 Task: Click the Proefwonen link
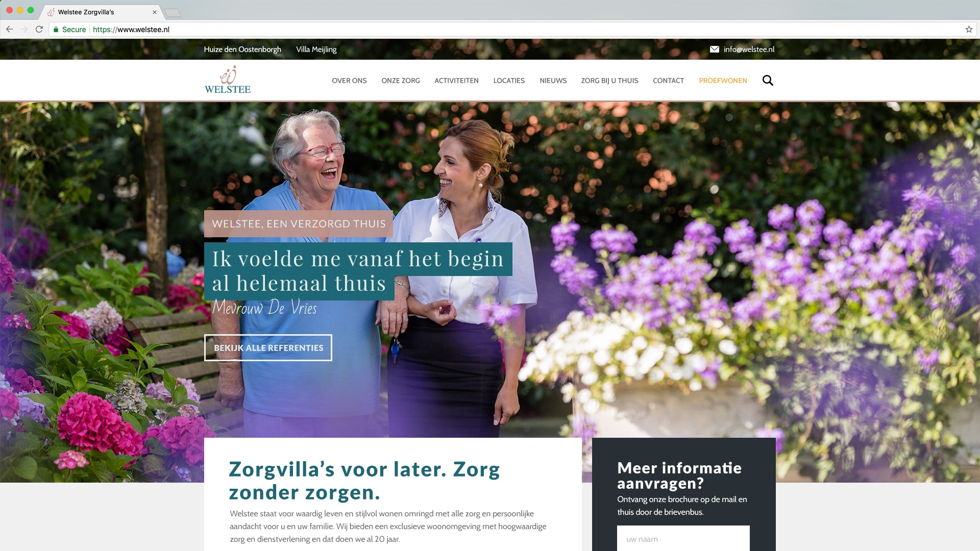pos(723,81)
